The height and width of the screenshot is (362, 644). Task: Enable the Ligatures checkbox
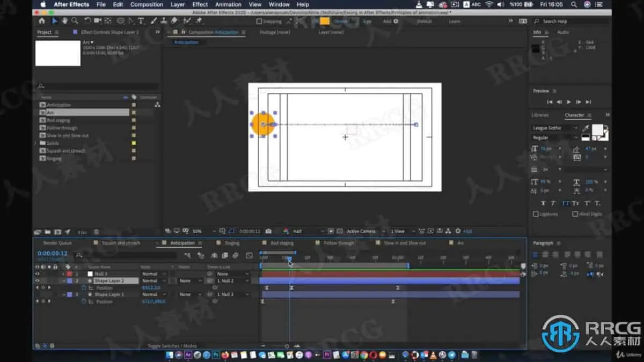536,214
